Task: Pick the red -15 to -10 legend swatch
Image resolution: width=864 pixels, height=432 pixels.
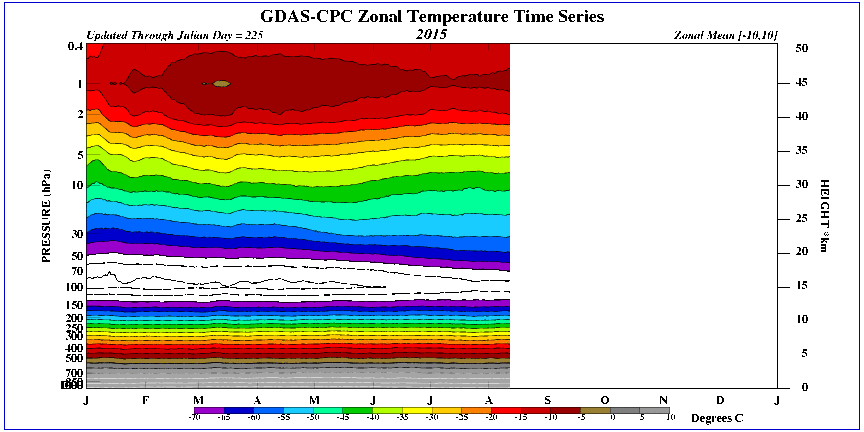Action: [536, 410]
